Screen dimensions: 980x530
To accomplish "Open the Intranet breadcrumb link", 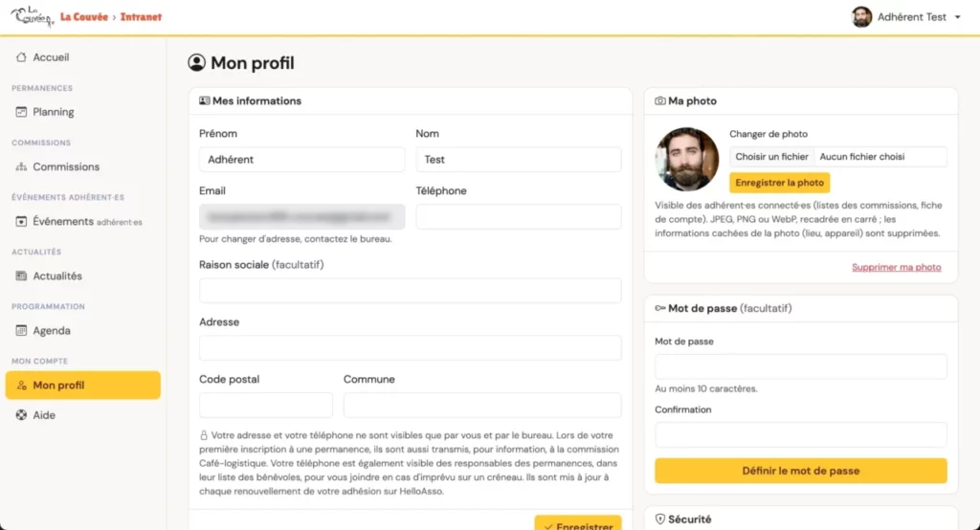I will pyautogui.click(x=141, y=17).
